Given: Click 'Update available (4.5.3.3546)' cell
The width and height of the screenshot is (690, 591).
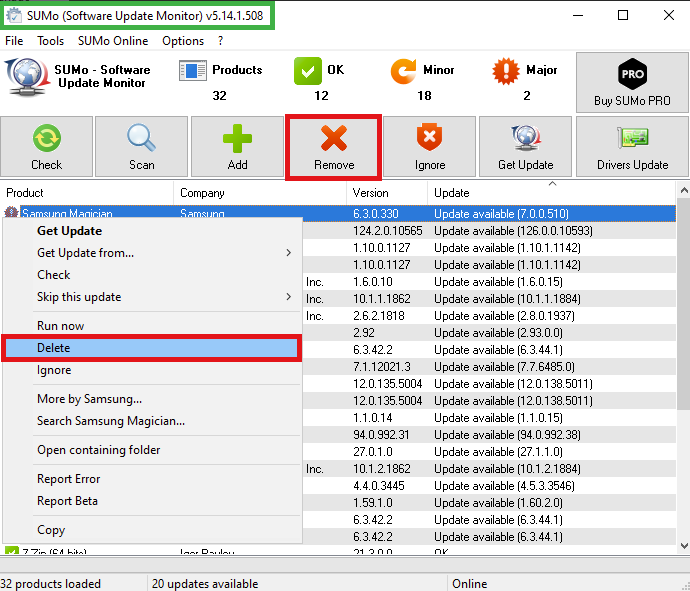Looking at the screenshot, I should pos(504,486).
